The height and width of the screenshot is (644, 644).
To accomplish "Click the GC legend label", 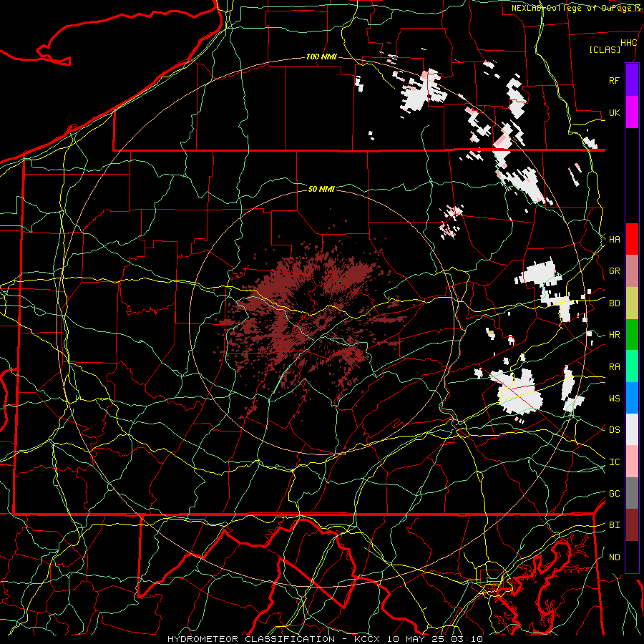I will [614, 494].
